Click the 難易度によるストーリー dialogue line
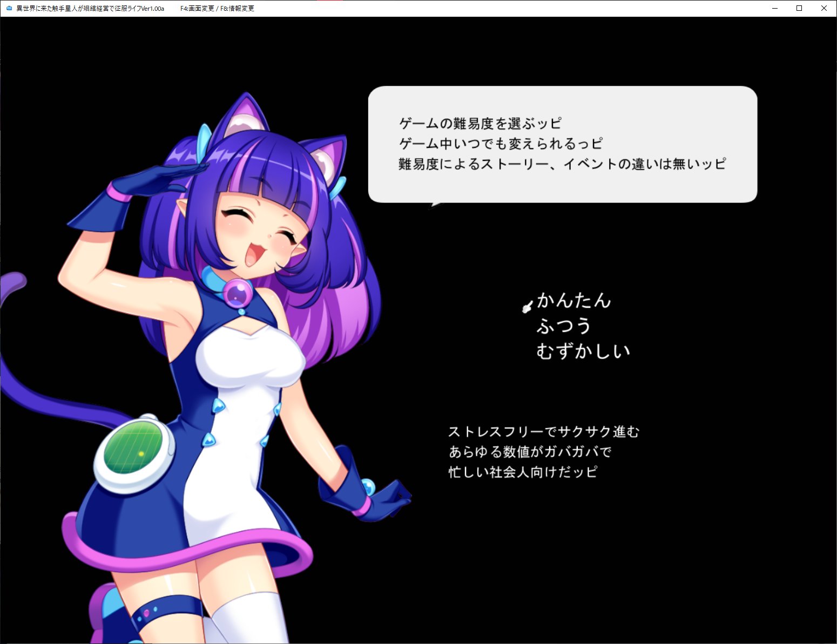 click(x=562, y=164)
